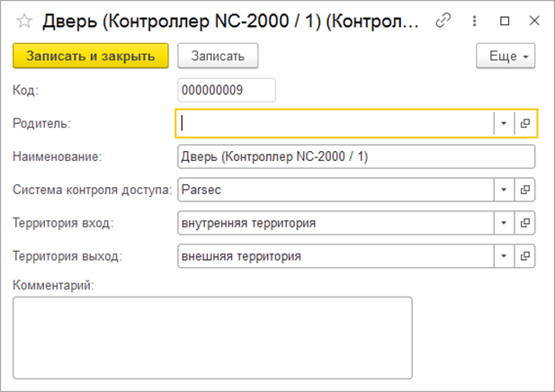Maximize the door form window
The height and width of the screenshot is (392, 555).
click(504, 21)
